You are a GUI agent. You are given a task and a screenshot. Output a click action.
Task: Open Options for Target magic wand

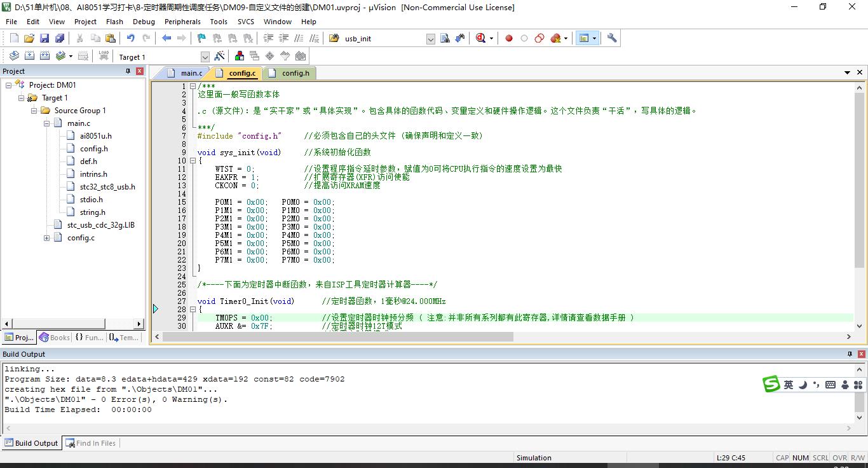[219, 56]
